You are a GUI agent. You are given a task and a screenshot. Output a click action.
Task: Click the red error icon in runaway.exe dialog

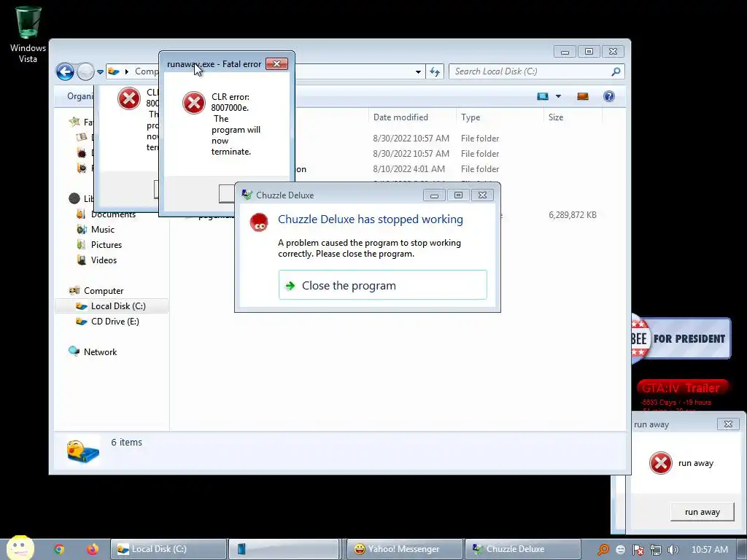pos(193,103)
